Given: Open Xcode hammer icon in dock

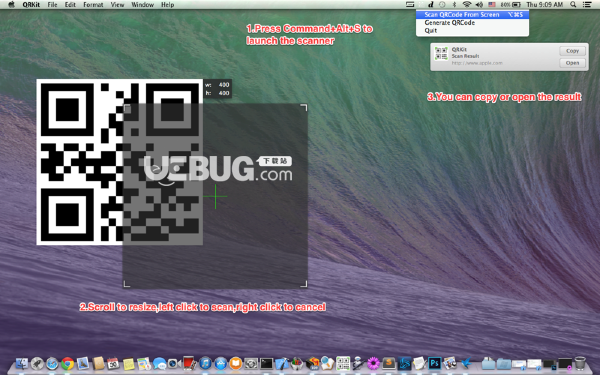Looking at the screenshot, I should (282, 364).
